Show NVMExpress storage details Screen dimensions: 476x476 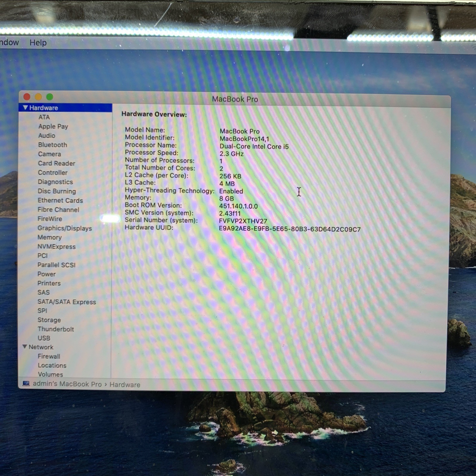click(57, 247)
